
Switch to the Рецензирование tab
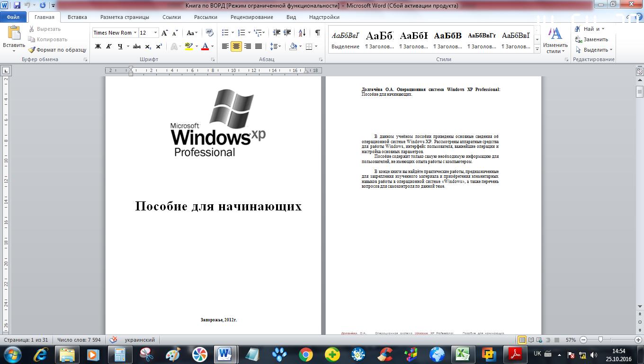pyautogui.click(x=252, y=17)
